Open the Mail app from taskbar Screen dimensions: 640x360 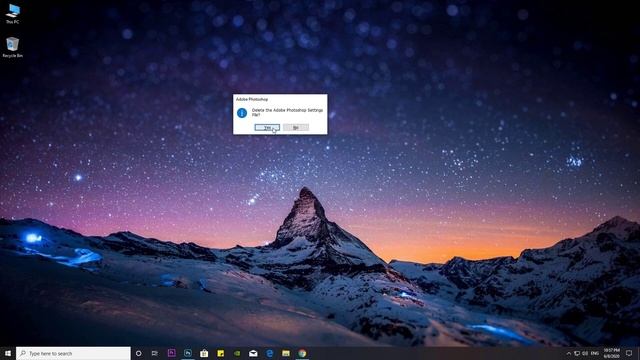pos(253,353)
